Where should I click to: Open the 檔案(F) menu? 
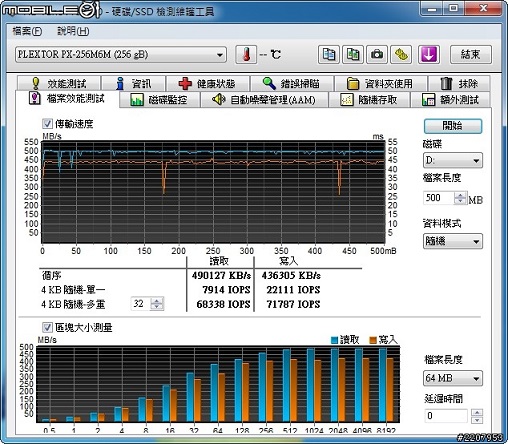[x=27, y=31]
